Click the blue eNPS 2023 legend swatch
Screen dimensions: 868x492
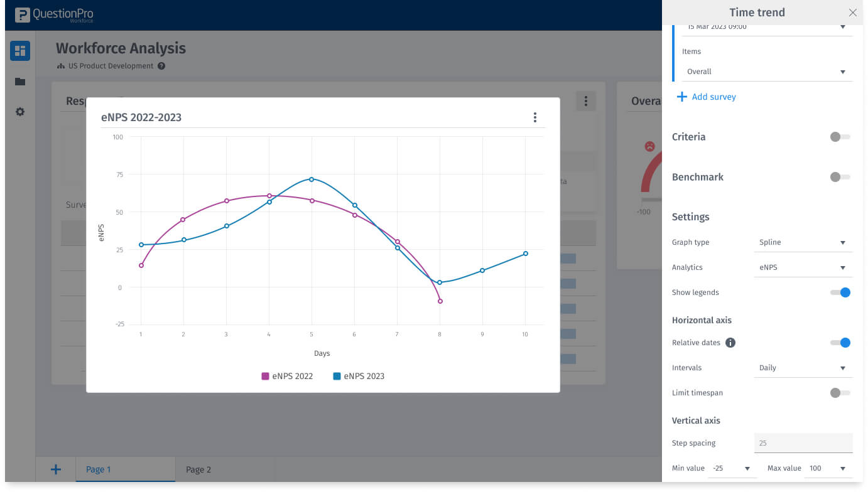point(337,377)
